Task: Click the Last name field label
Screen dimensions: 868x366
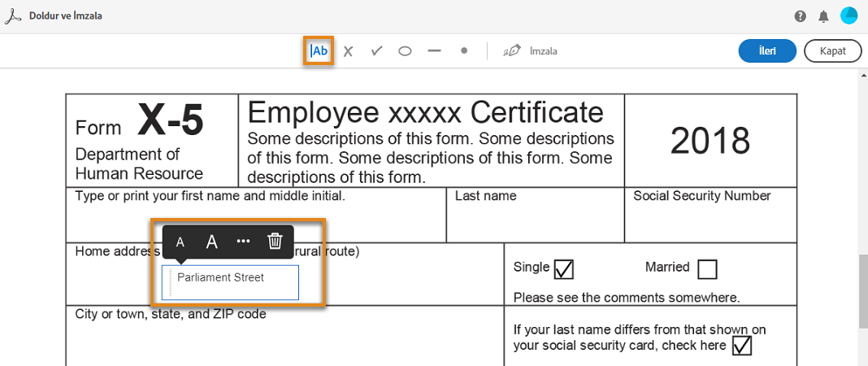Action: pyautogui.click(x=485, y=196)
